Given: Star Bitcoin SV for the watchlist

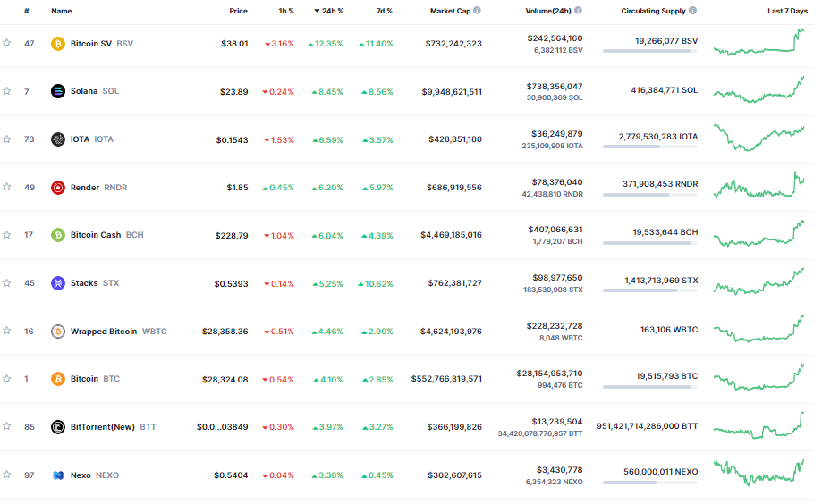Looking at the screenshot, I should (x=7, y=43).
